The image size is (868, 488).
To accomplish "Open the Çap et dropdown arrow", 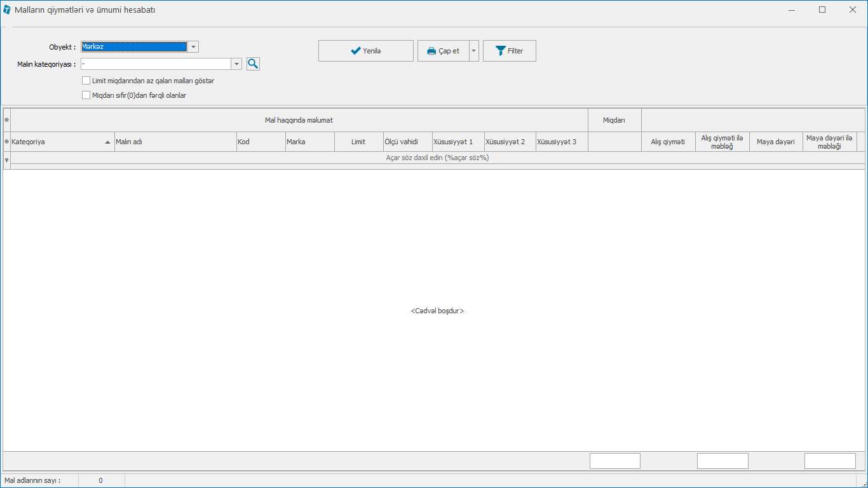I will click(x=474, y=51).
